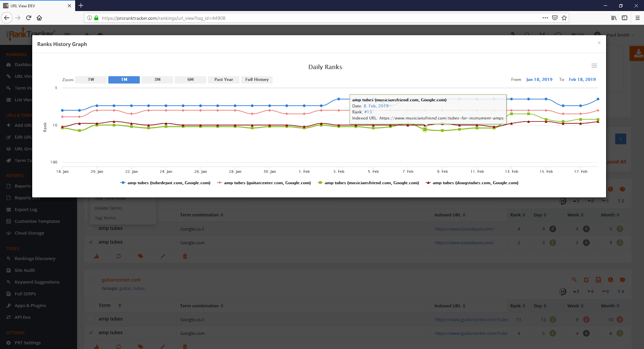This screenshot has width=644, height=349.
Task: Tag selected terms icon under tubedepot
Action: point(140,256)
